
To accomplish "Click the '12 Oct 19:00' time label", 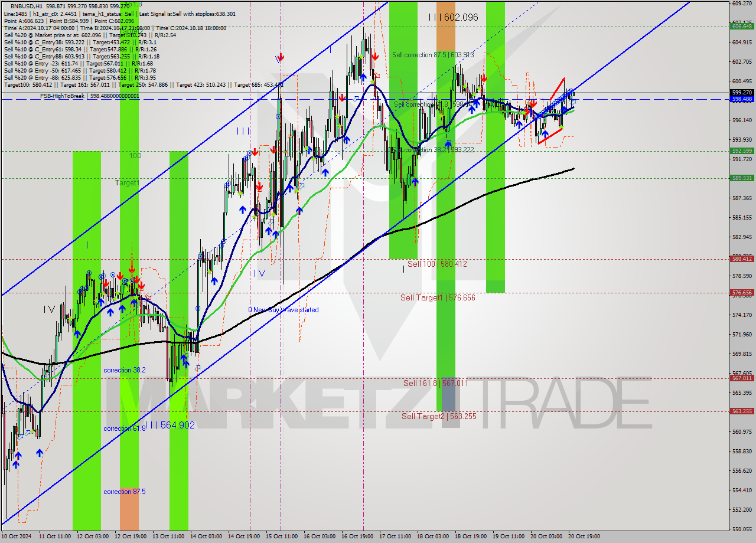I will [x=131, y=537].
